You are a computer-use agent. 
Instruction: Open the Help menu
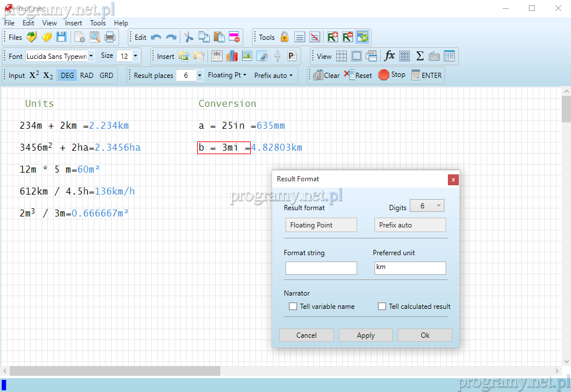coord(121,23)
